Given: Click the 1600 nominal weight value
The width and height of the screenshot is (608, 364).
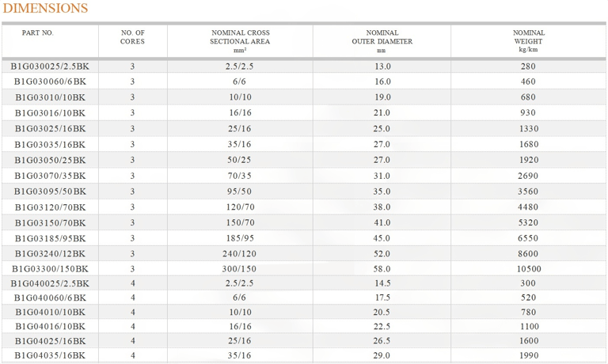Looking at the screenshot, I should coord(529,341).
